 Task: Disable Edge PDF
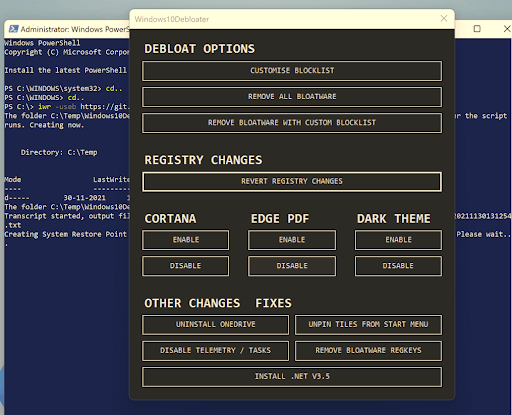pyautogui.click(x=292, y=266)
